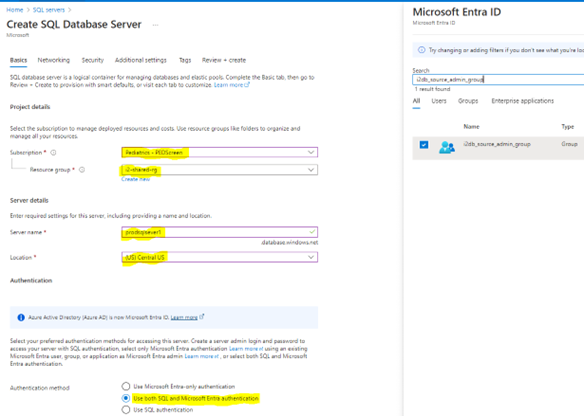Screen dimensions: 584x416
Task: Open the ellipsis menu beside page title
Action: pos(155,25)
